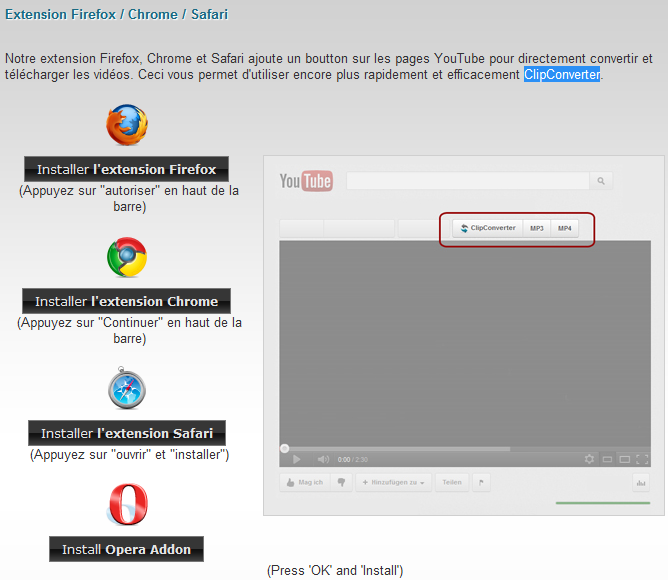Click the 'ouvrir' et 'installer' instruction text
This screenshot has width=668, height=580.
point(130,455)
